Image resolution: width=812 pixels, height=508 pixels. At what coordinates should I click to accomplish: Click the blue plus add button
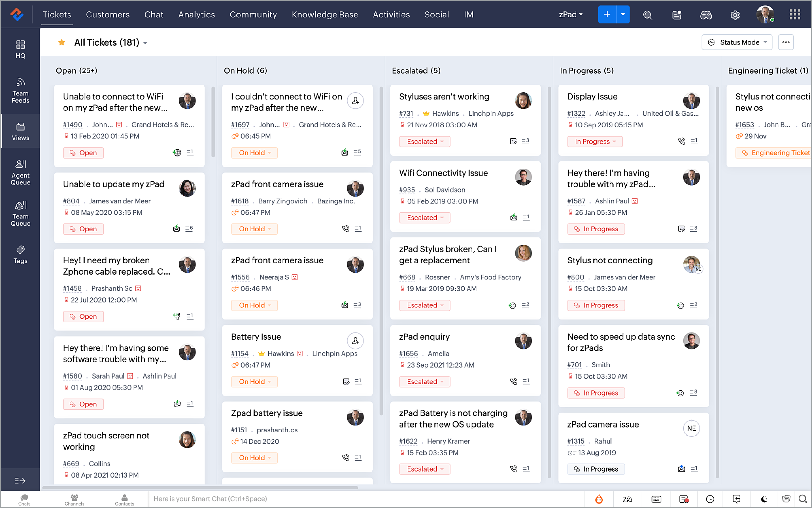coord(607,15)
